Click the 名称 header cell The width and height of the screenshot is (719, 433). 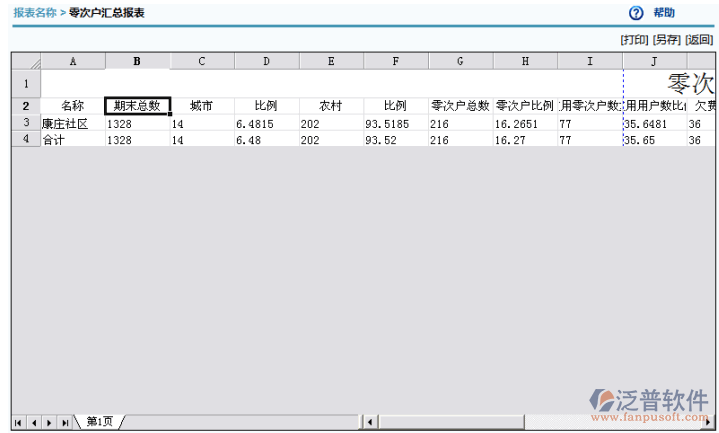pos(73,106)
